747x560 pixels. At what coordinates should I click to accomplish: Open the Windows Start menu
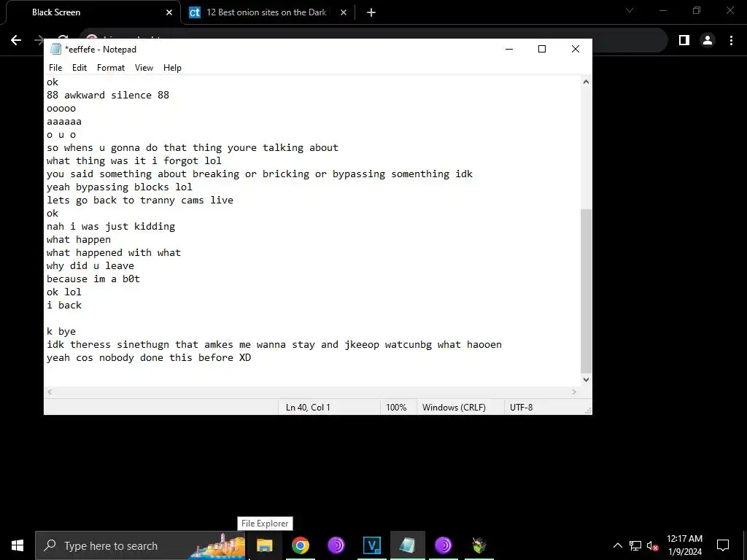pos(18,545)
